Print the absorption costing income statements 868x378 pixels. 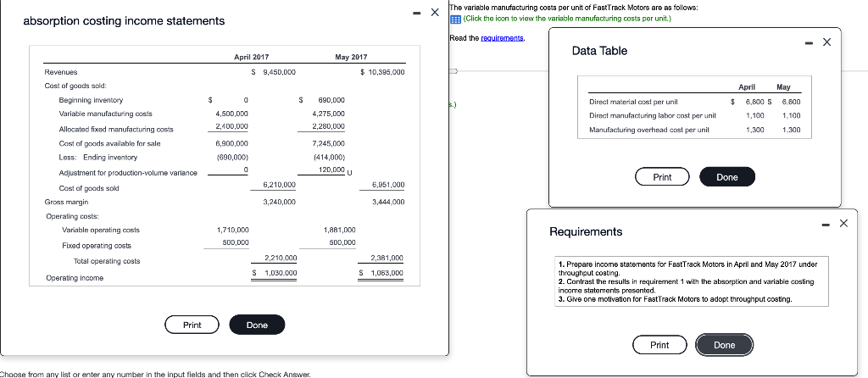[192, 325]
